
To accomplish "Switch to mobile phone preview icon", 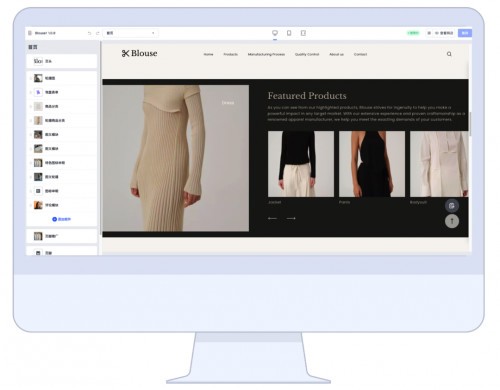I will [x=289, y=33].
